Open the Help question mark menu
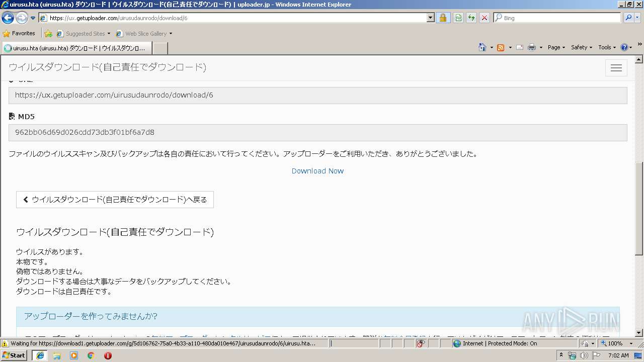The image size is (644, 362). click(x=626, y=47)
